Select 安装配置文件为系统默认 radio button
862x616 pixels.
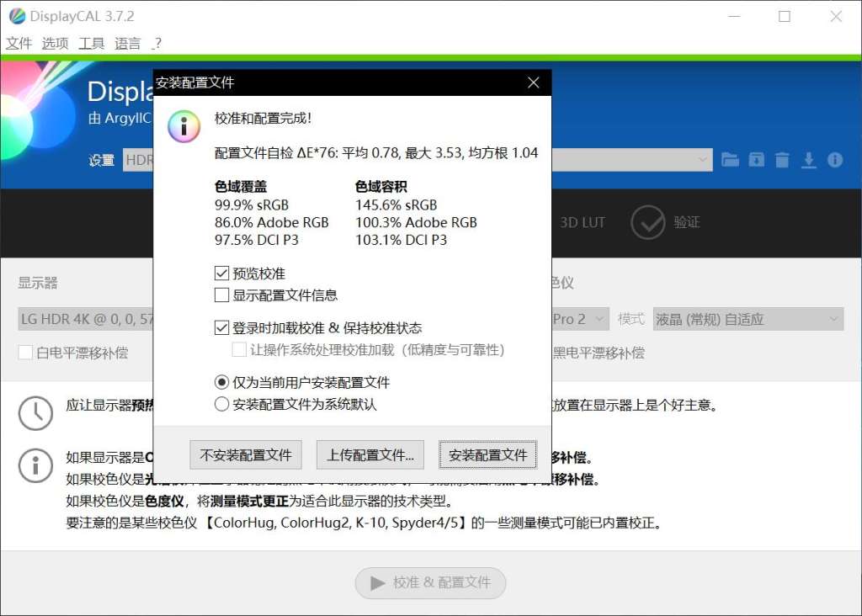(221, 404)
